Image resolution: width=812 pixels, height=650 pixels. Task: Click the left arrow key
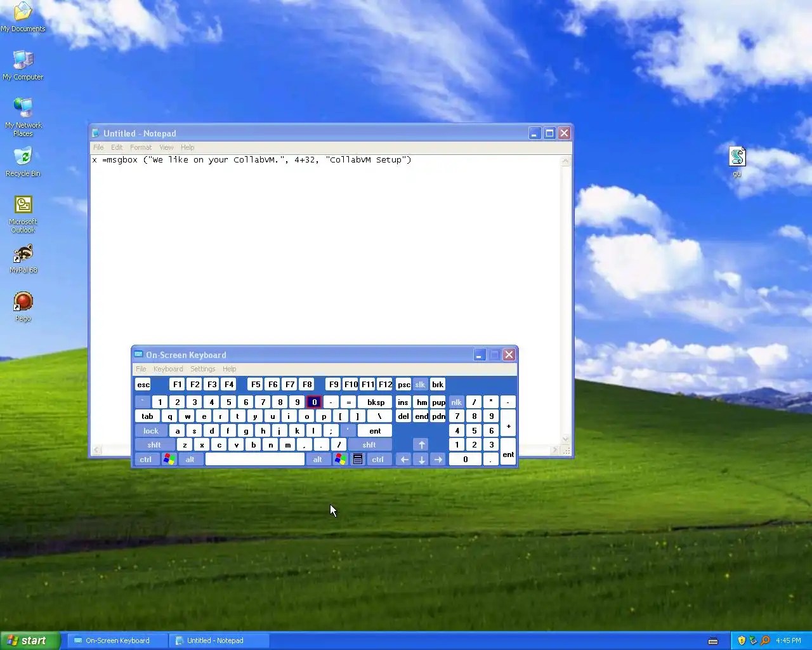[x=403, y=459]
